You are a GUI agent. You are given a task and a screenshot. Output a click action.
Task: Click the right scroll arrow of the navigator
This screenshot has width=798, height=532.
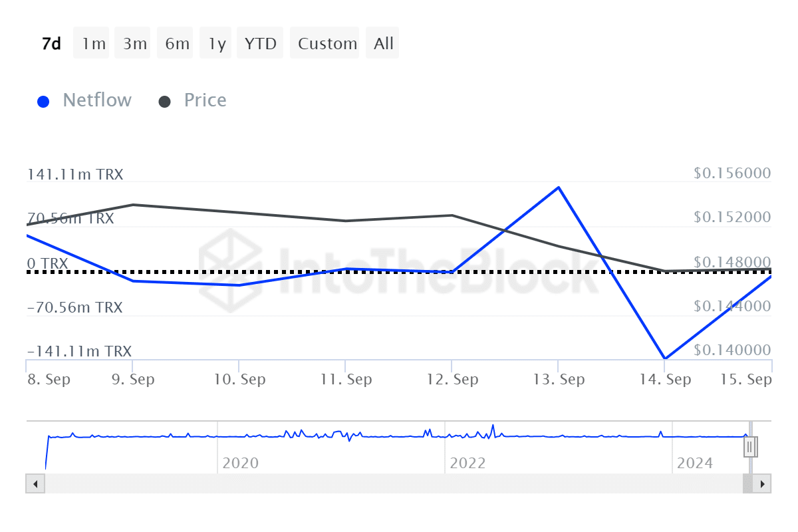click(x=763, y=483)
